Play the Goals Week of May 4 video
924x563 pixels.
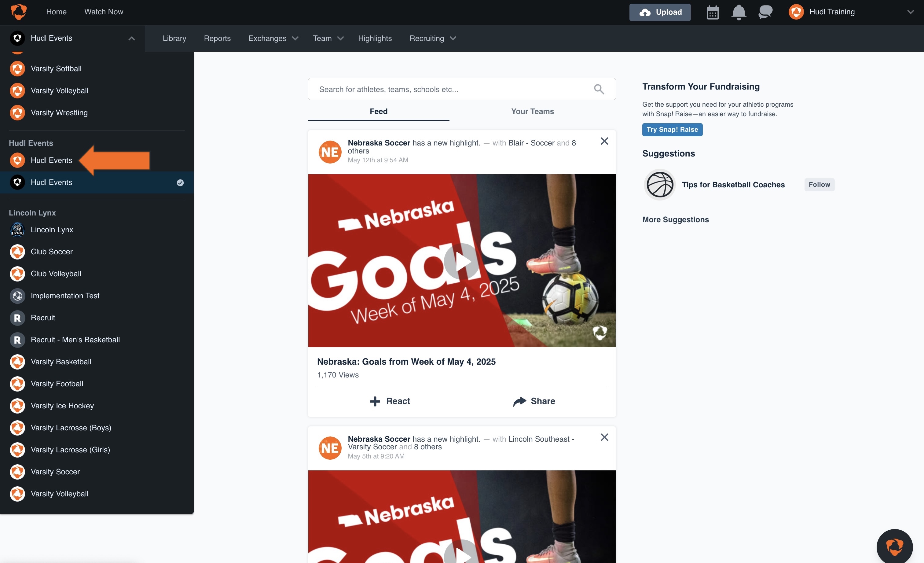pos(462,261)
